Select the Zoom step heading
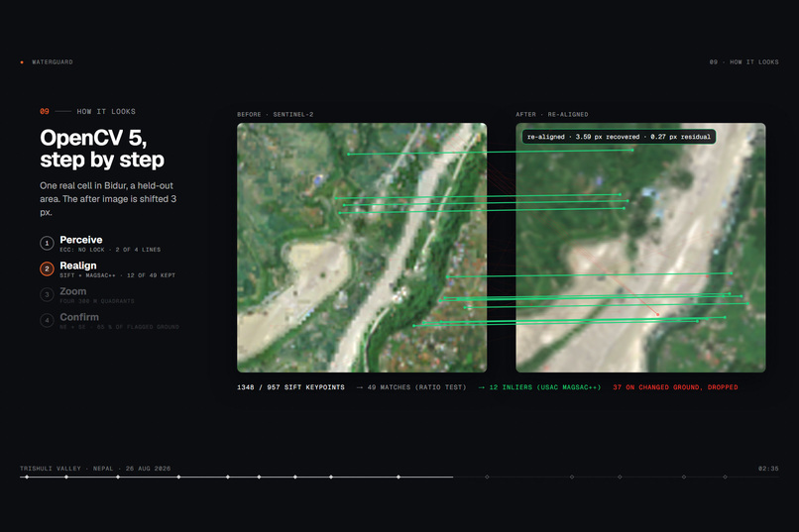Viewport: 799px width, 532px height. (73, 291)
